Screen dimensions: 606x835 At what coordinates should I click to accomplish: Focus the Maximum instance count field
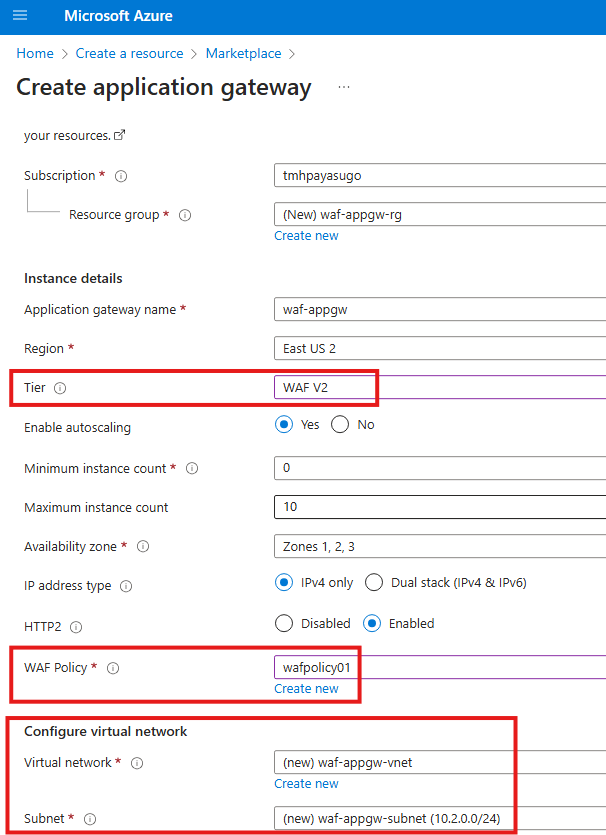440,506
